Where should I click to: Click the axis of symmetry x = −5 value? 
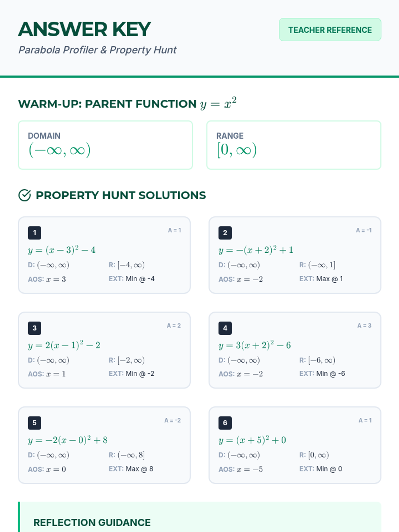(249, 469)
